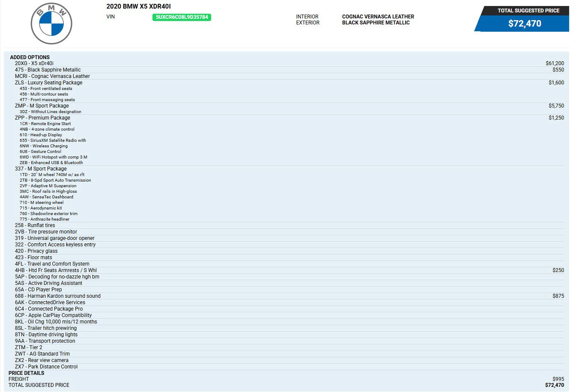Viewport: 570px width, 392px height.
Task: Click 715 - Aerodynamic kit
Action: [41, 208]
